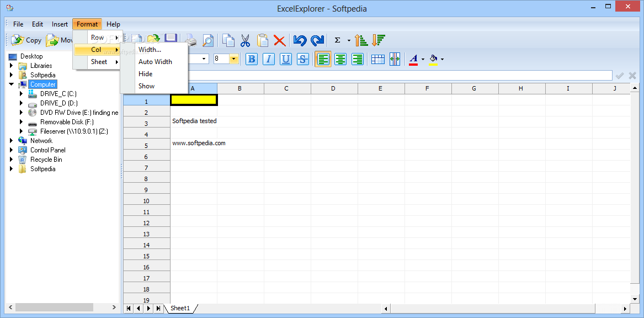
Task: Open Print Preview magnifier icon
Action: pos(208,40)
